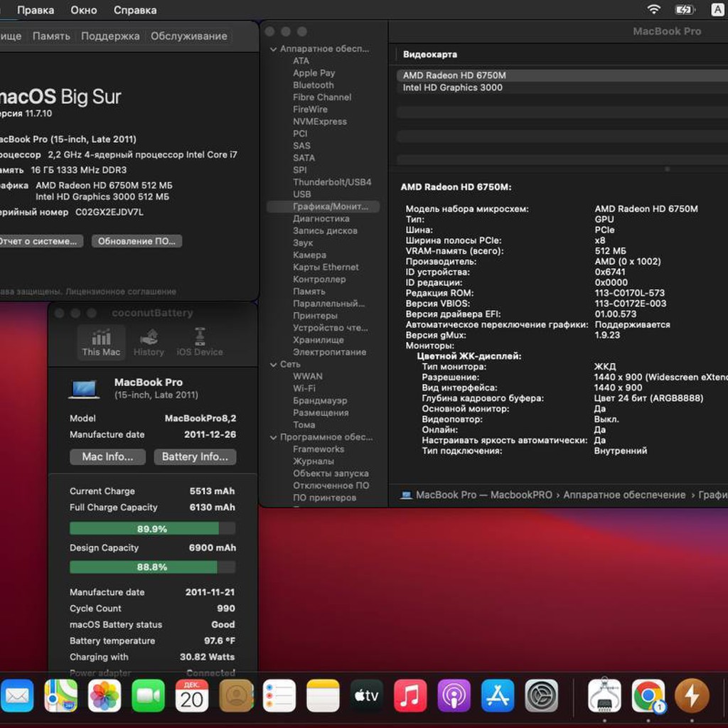
Task: Select Thunderbolt/USB4 in sidebar
Action: pos(332,182)
